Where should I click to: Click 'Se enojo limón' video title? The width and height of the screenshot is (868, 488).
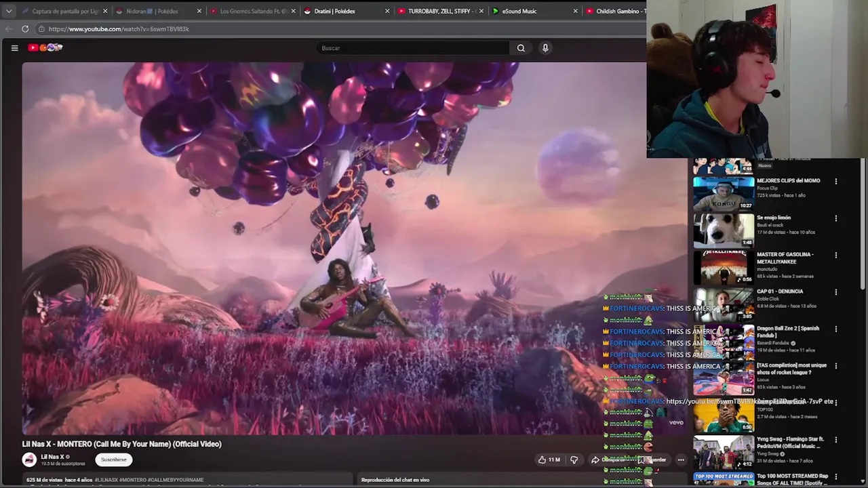click(x=774, y=218)
